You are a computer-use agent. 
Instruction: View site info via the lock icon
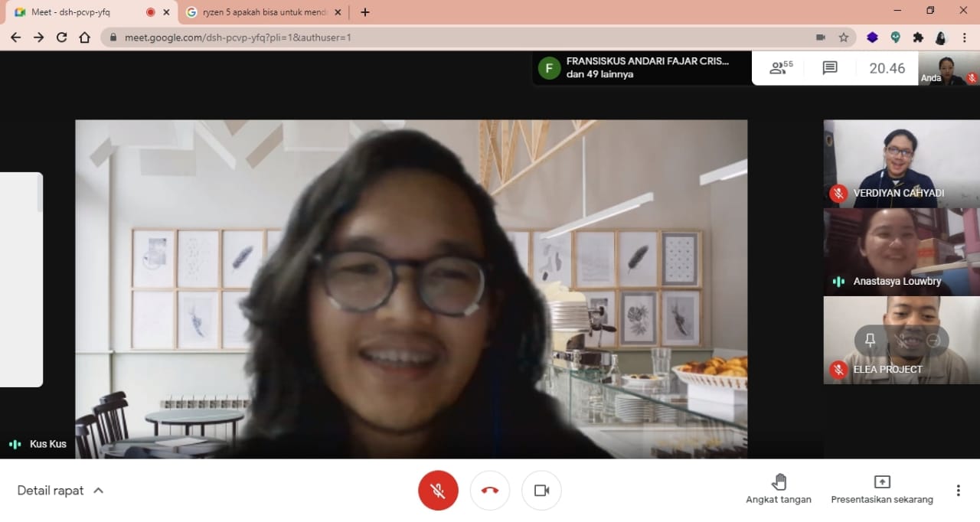coord(113,37)
